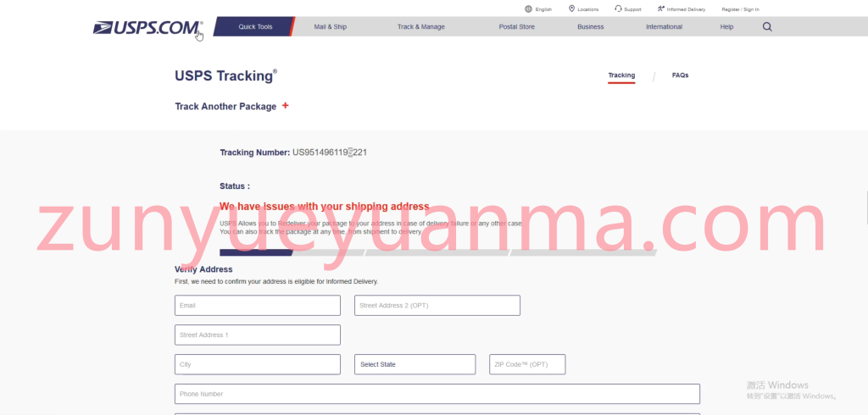This screenshot has width=868, height=415.
Task: Open the Postal Store menu
Action: (516, 26)
